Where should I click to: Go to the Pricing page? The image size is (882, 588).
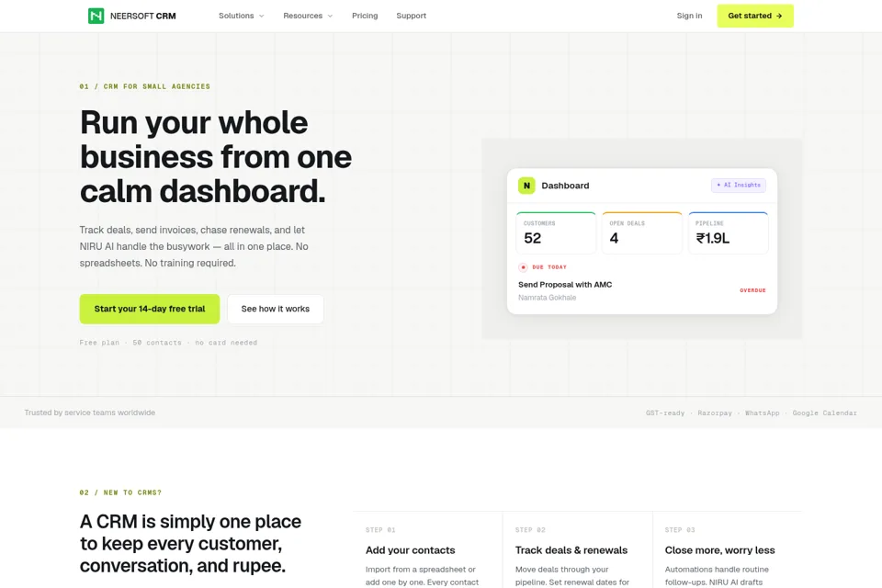click(x=365, y=16)
